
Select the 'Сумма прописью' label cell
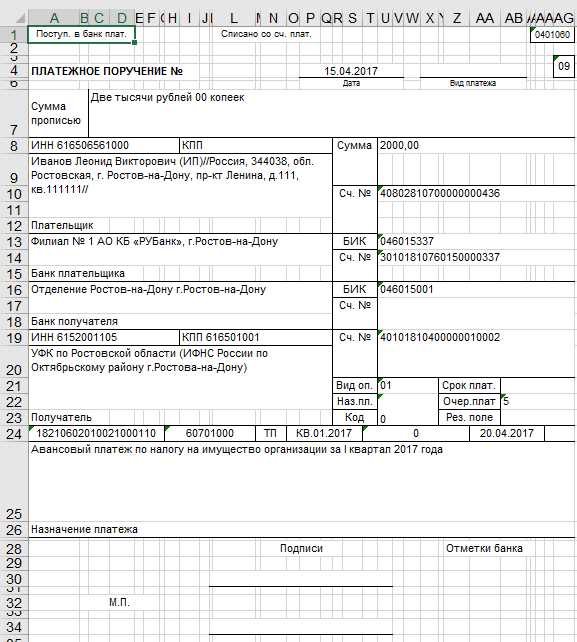pos(58,113)
